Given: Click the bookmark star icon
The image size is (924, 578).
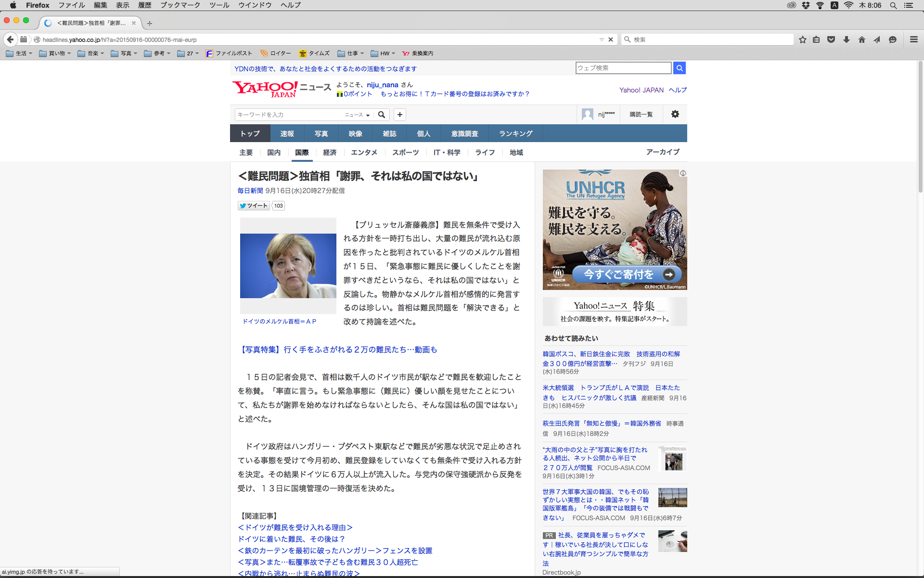Looking at the screenshot, I should point(802,39).
